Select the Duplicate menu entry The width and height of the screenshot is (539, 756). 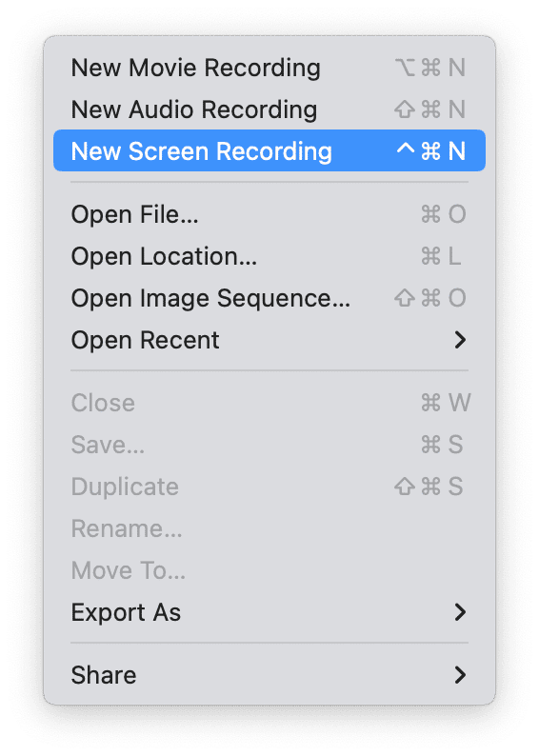tap(269, 487)
